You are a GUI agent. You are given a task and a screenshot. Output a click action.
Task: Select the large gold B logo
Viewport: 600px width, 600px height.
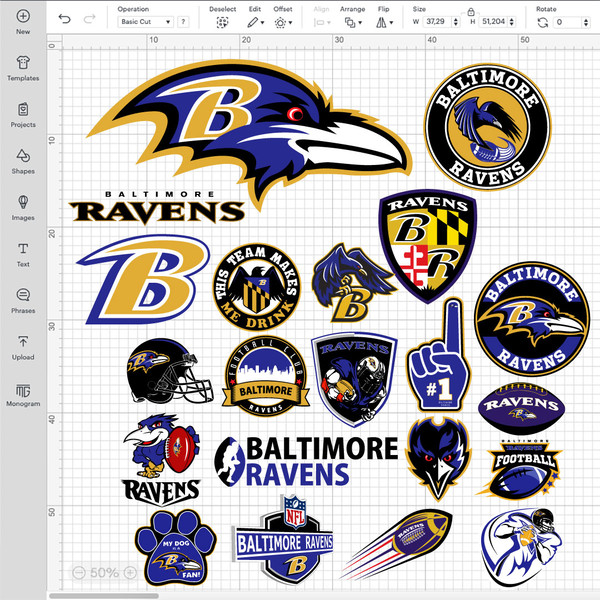[x=143, y=279]
